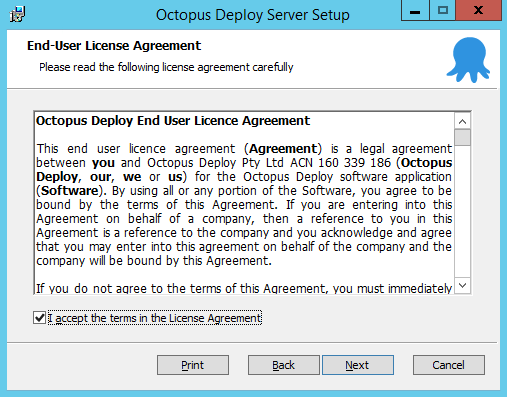The height and width of the screenshot is (397, 507).
Task: Click the license text scroll up arrow
Action: (462, 121)
